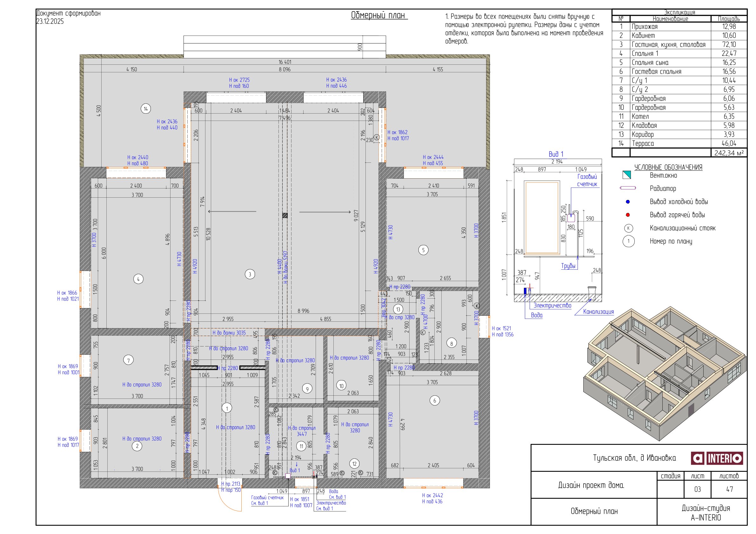
Task: Click the A-INTERIO logo
Action: (x=717, y=458)
